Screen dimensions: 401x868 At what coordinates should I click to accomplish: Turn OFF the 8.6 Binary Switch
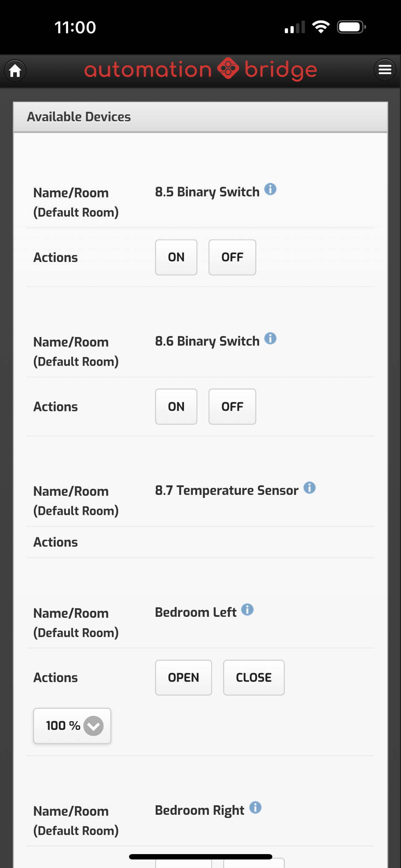click(232, 407)
